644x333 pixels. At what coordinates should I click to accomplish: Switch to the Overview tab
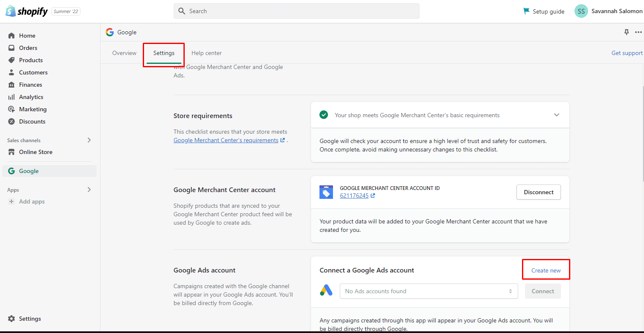click(124, 53)
